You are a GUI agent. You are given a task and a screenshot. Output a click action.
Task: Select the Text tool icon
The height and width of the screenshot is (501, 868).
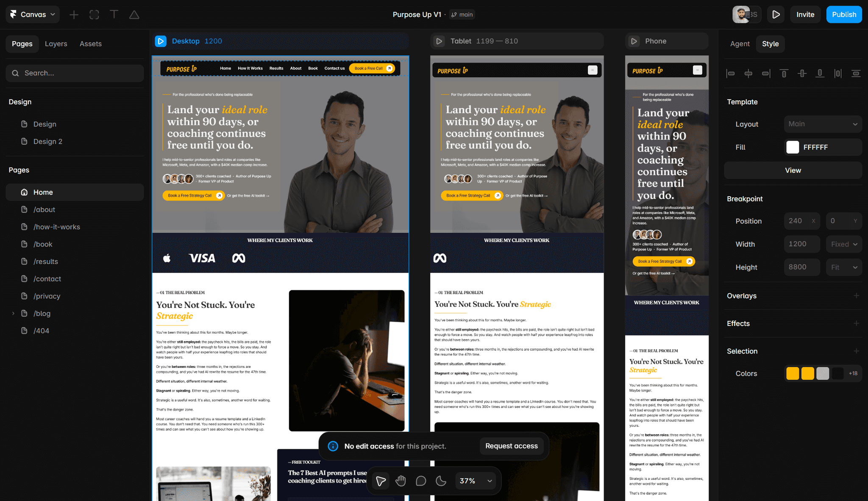pyautogui.click(x=114, y=15)
